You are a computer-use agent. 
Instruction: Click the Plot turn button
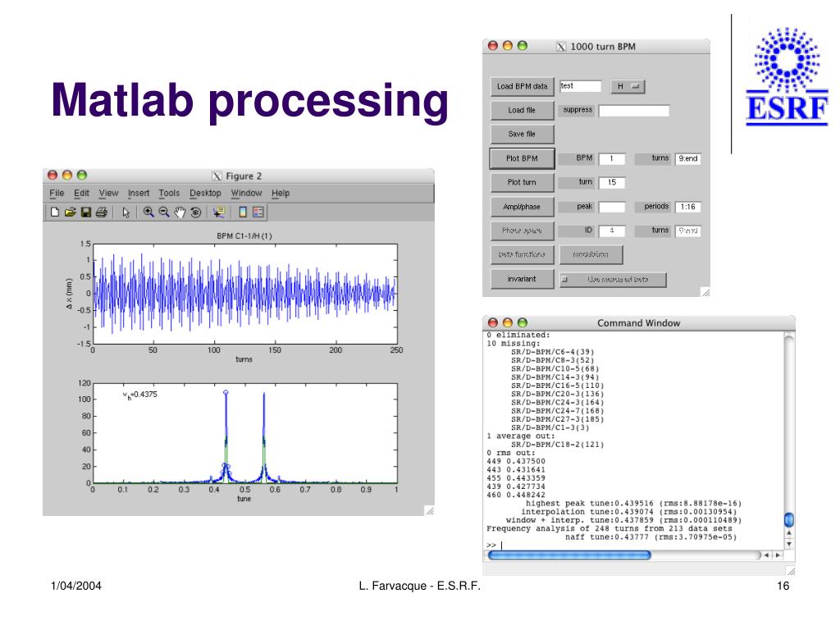523,183
